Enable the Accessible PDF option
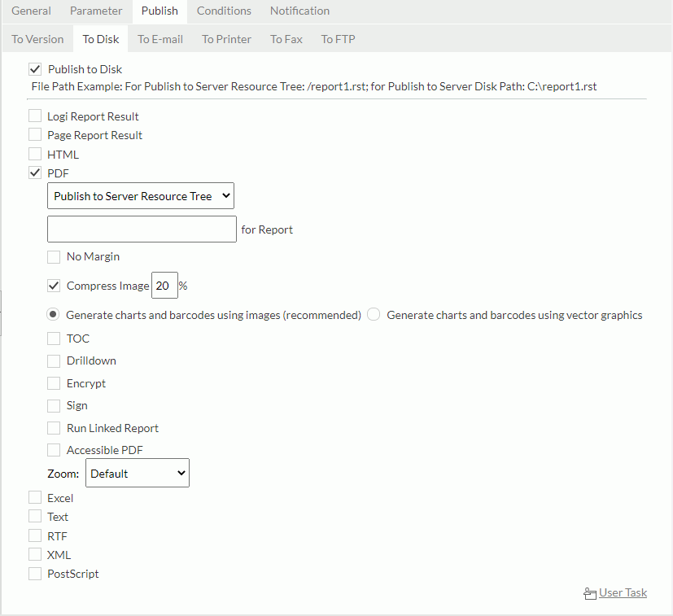The image size is (673, 616). [x=53, y=449]
